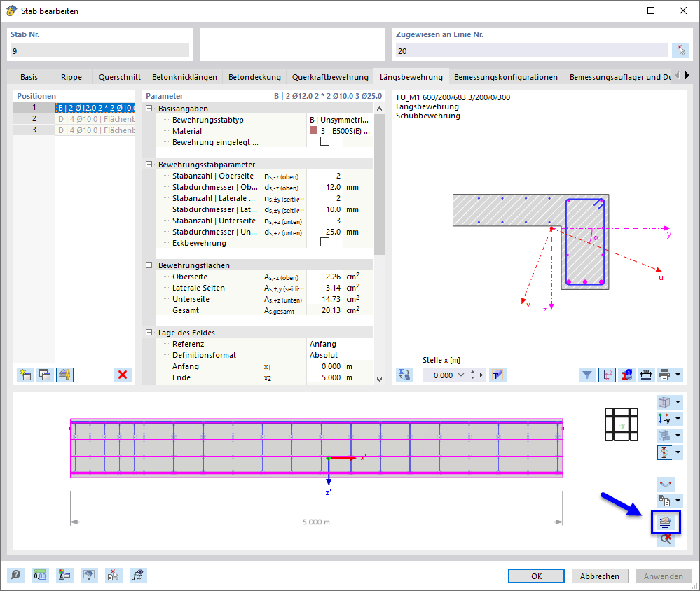Screen dimensions: 700x591
Task: Click the printer icon in the cross-section panel
Action: point(664,375)
